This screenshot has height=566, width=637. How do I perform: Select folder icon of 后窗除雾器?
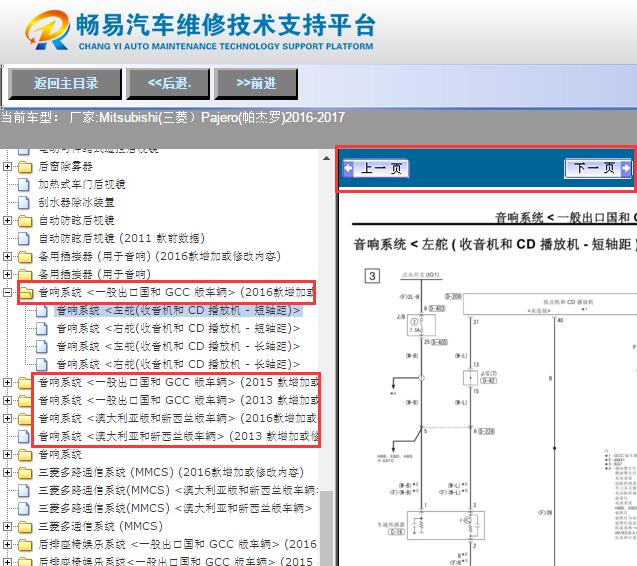tap(25, 167)
